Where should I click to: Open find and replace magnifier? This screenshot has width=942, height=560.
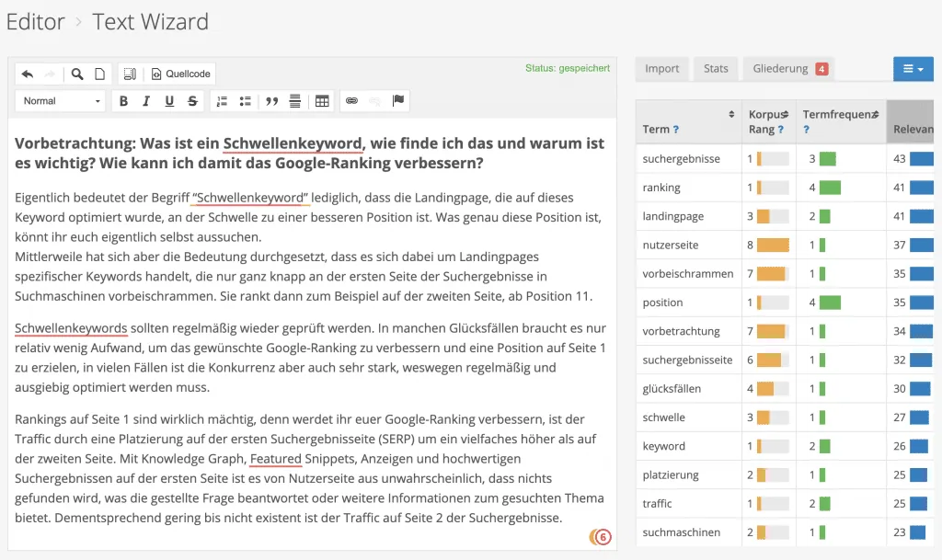[x=77, y=74]
